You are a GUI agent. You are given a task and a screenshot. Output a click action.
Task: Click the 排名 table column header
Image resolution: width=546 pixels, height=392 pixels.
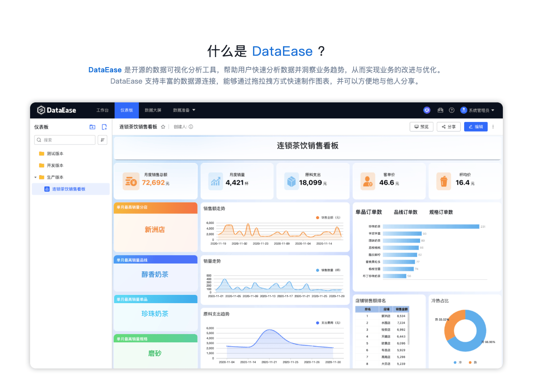pos(367,309)
